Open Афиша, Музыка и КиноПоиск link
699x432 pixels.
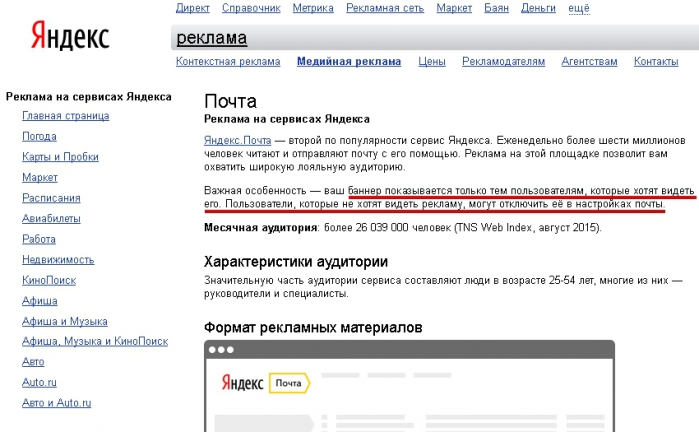[x=95, y=341]
